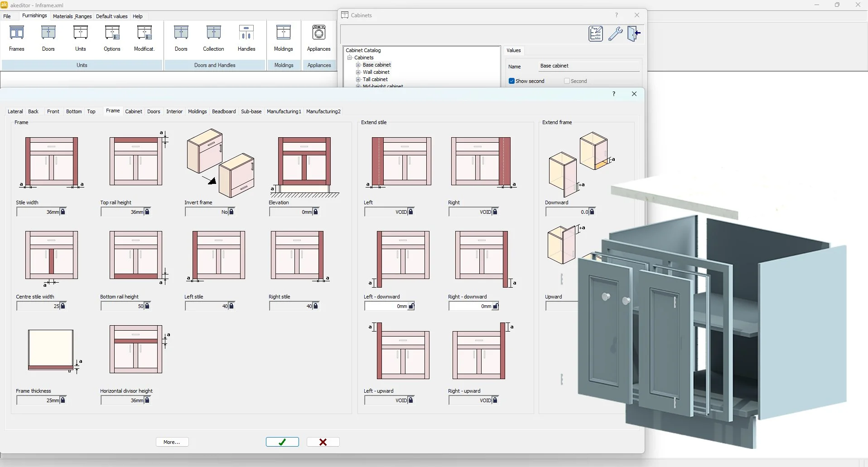Switch to the Manufacturing2 tab
This screenshot has height=467, width=868.
[323, 111]
